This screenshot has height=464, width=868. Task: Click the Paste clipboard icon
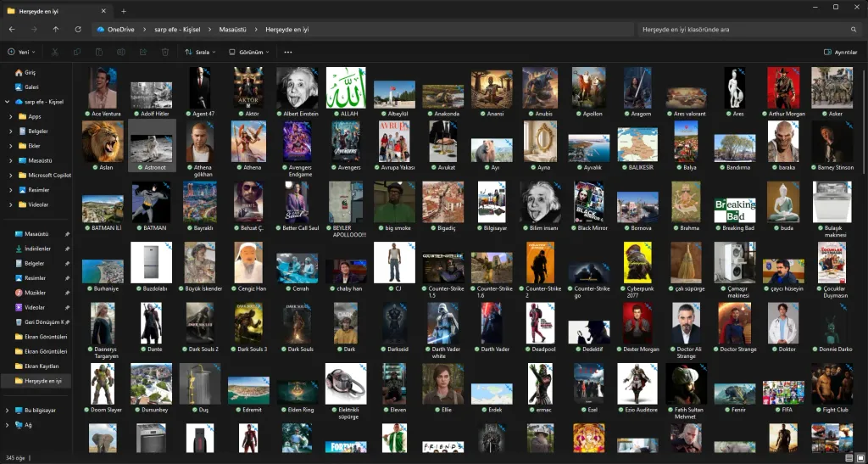[99, 52]
